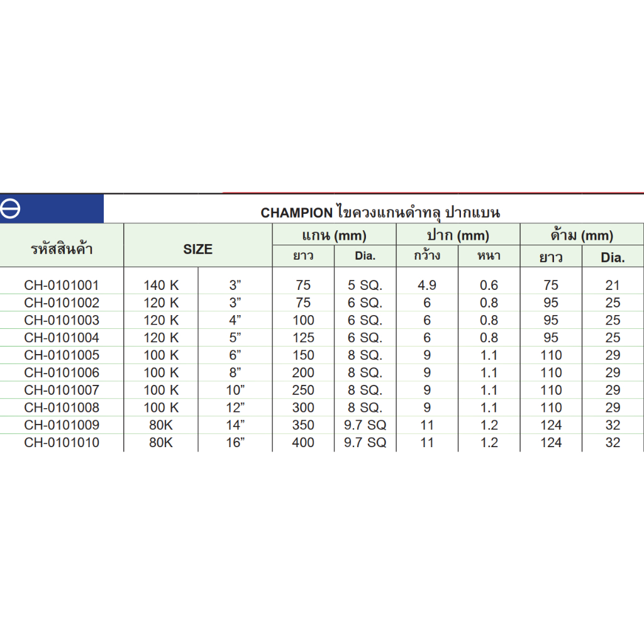Click the 4.9 width cell

[x=427, y=285]
